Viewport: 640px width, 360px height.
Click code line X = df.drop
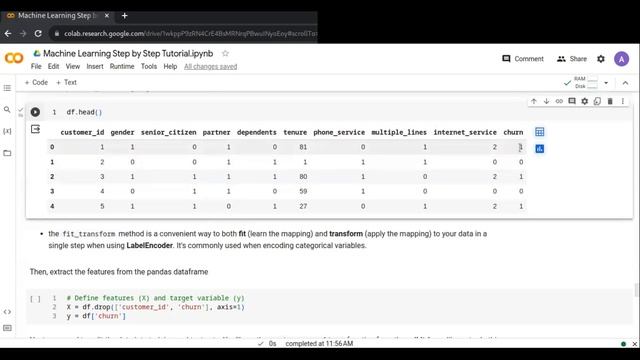coord(155,307)
